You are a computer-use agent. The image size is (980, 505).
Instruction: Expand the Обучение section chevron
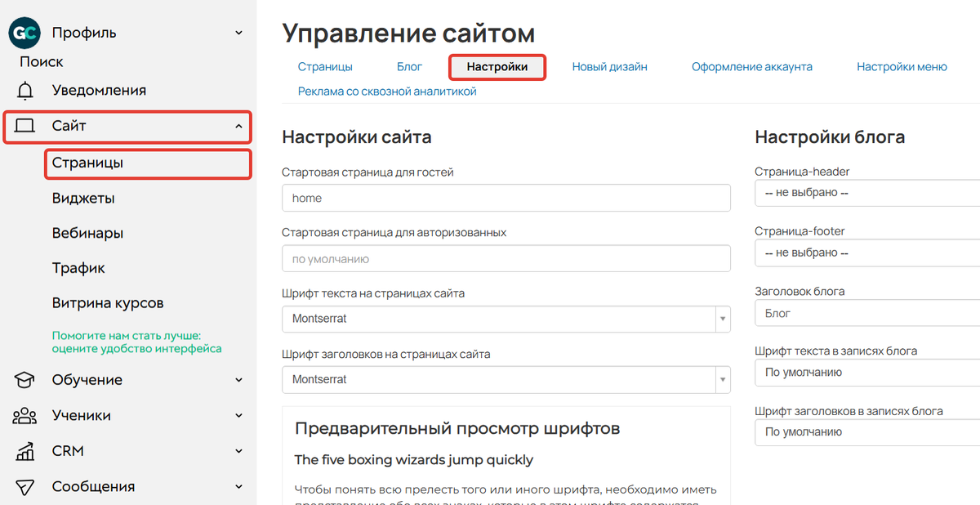[238, 380]
